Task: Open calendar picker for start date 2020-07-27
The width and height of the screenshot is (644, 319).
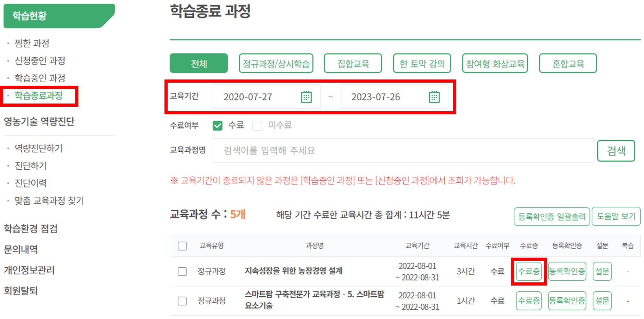Action: pyautogui.click(x=306, y=97)
